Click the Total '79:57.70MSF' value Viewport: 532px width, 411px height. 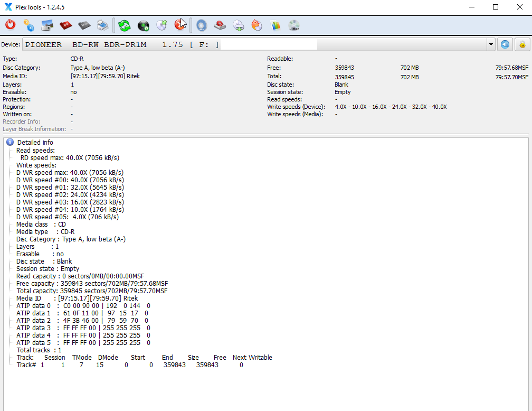coord(511,77)
